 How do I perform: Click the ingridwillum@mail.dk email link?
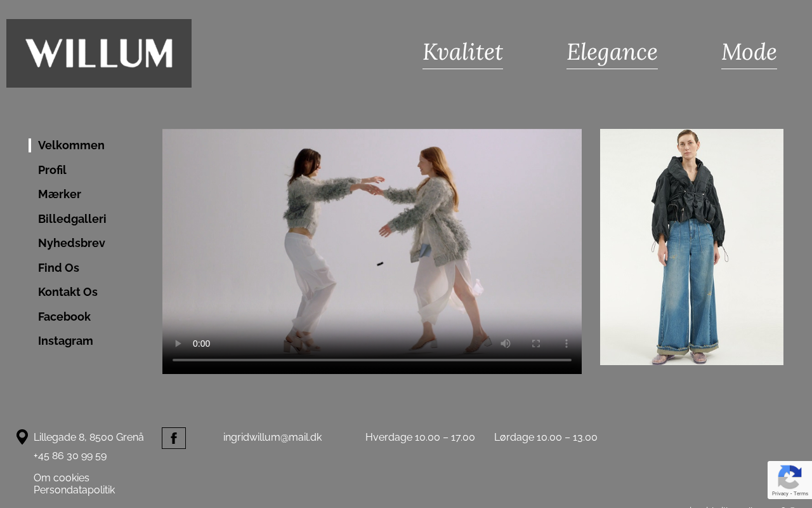pos(273,438)
